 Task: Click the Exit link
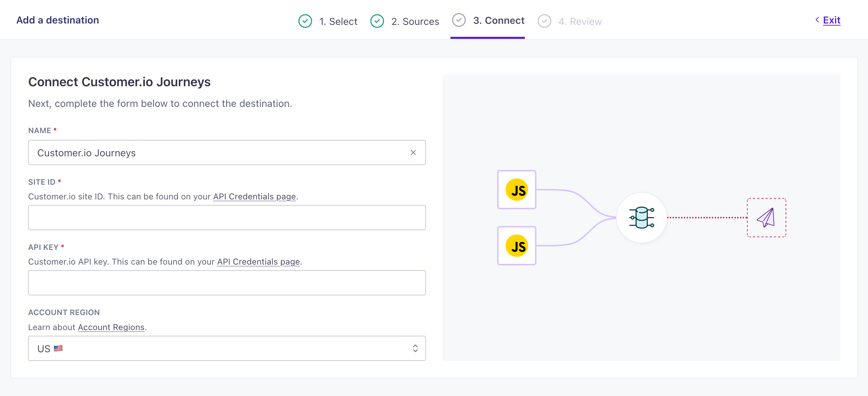(832, 20)
